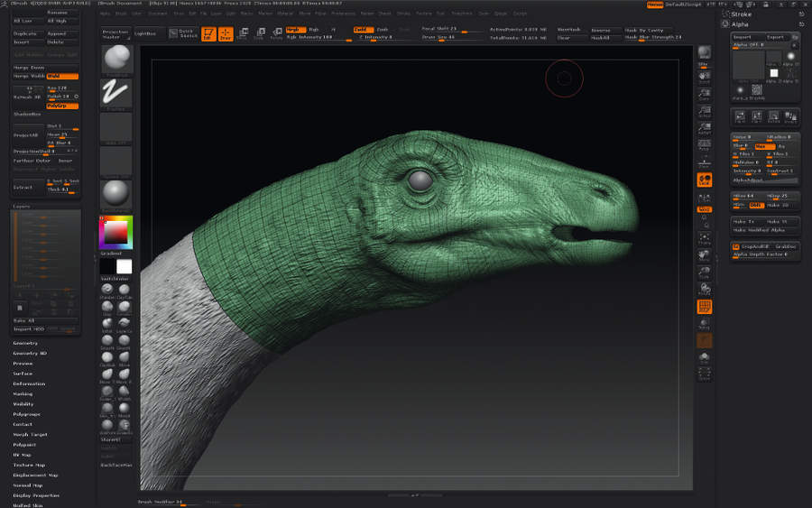Click the Projection Master button

(115, 33)
